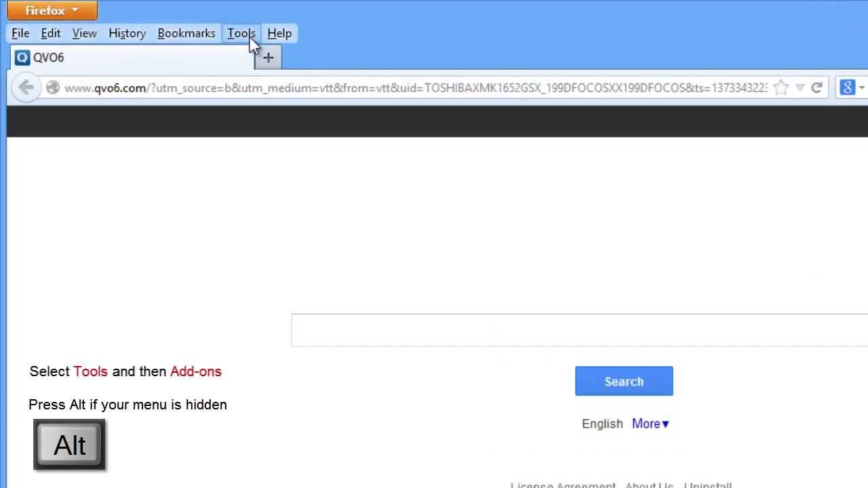Screen dimensions: 868x488
Task: Expand the More languages dropdown
Action: 650,424
